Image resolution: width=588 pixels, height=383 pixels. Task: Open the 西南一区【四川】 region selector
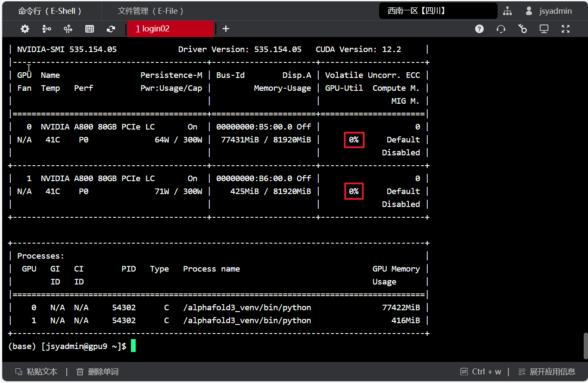click(x=438, y=11)
